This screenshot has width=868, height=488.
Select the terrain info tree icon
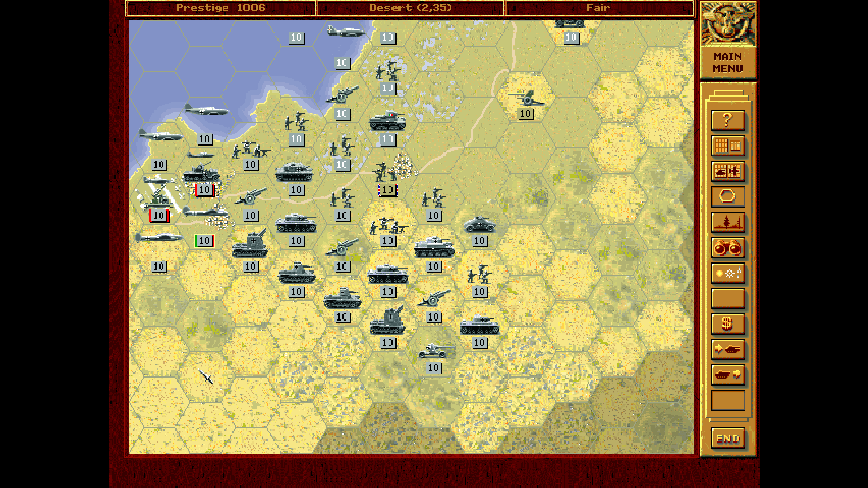[x=727, y=222]
